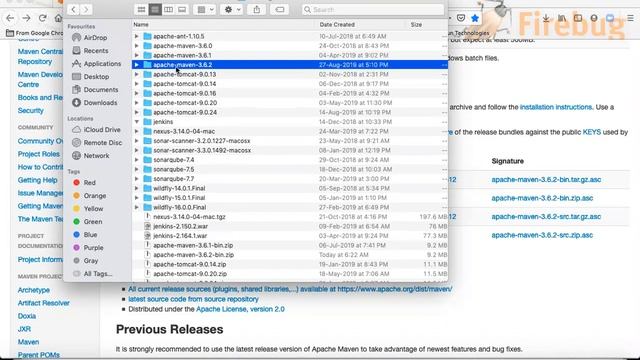This screenshot has width=640, height=360.
Task: Click the bookmark star icon
Action: (475, 18)
